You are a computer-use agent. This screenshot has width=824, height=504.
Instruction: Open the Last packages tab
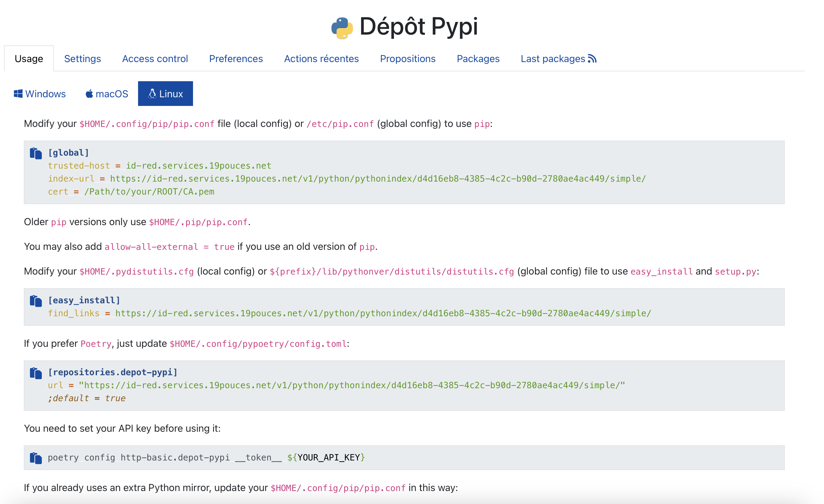point(558,59)
